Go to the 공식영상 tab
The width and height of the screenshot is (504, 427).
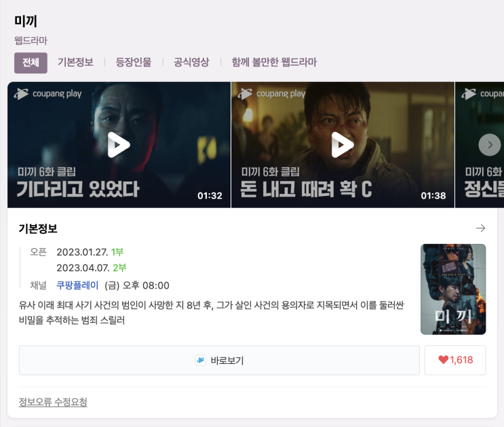click(x=191, y=62)
